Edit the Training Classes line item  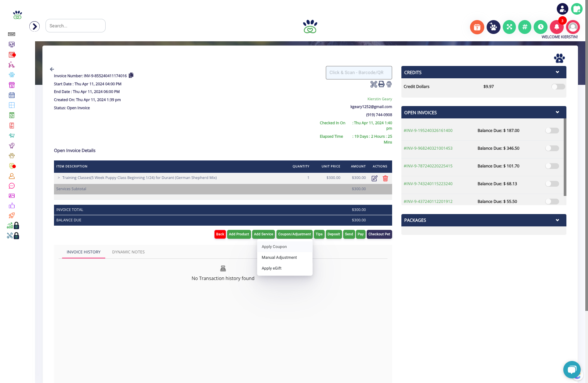374,178
